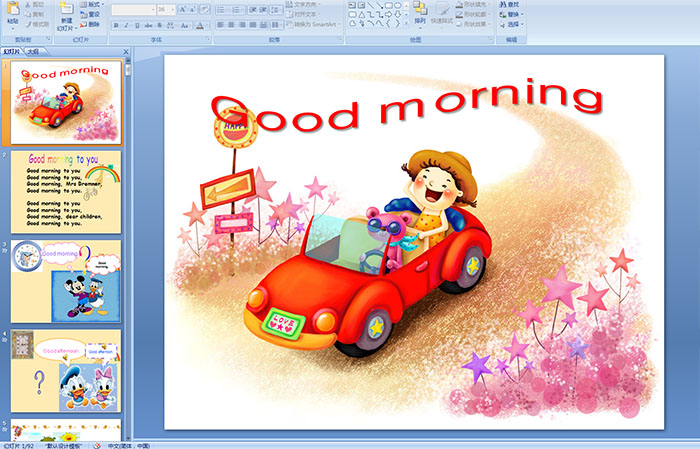Click the Cut scissors icon
The width and height of the screenshot is (700, 449).
(x=28, y=4)
